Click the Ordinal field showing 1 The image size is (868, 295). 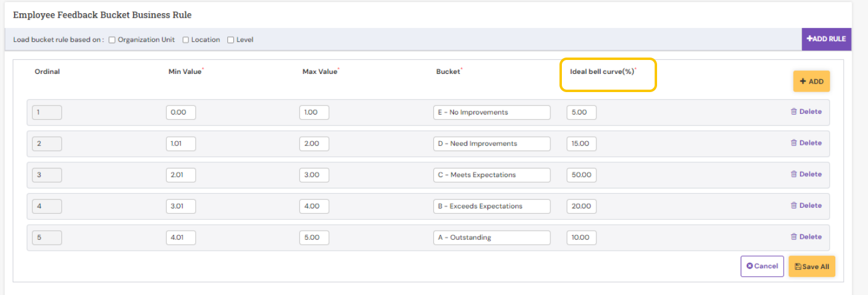47,112
